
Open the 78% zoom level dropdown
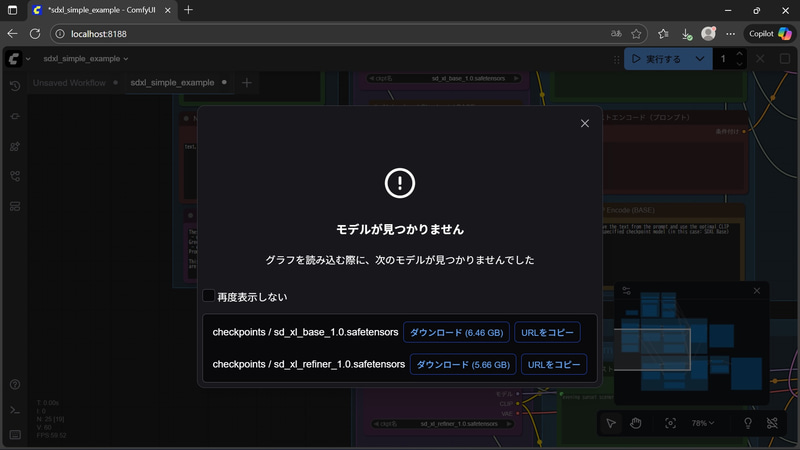[703, 423]
